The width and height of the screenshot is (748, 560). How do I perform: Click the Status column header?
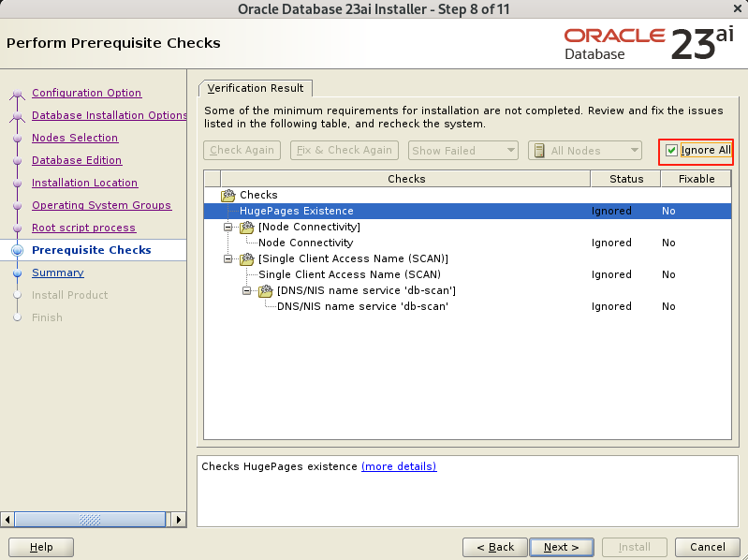626,179
